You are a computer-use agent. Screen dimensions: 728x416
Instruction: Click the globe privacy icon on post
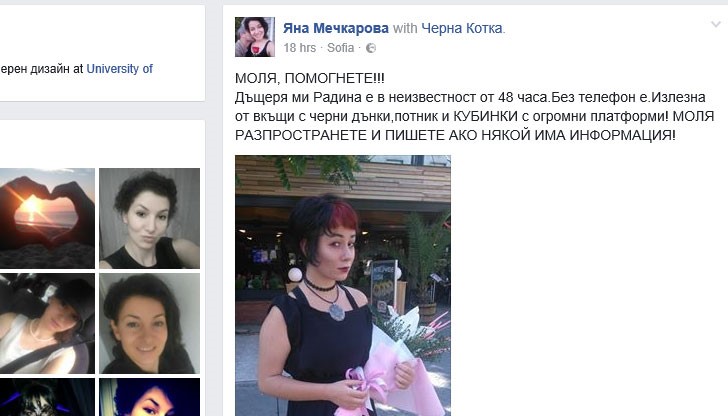click(x=370, y=48)
